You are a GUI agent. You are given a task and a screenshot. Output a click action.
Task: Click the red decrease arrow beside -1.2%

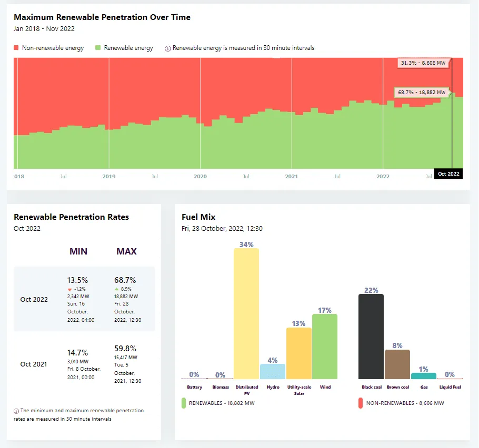click(69, 289)
